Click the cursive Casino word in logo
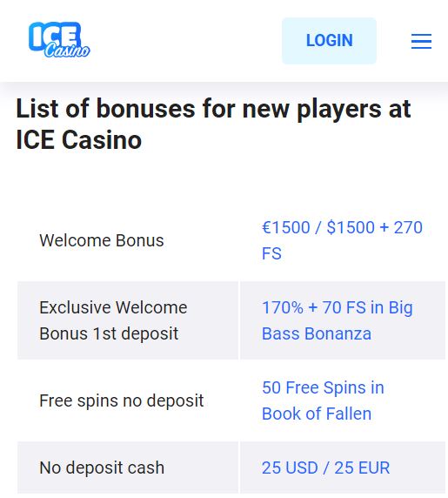 click(x=67, y=50)
